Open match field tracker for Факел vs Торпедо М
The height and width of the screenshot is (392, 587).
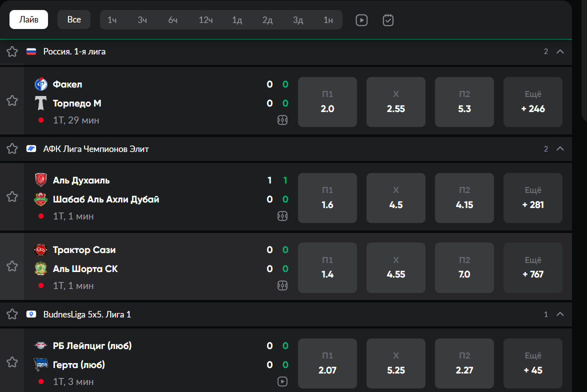click(282, 120)
